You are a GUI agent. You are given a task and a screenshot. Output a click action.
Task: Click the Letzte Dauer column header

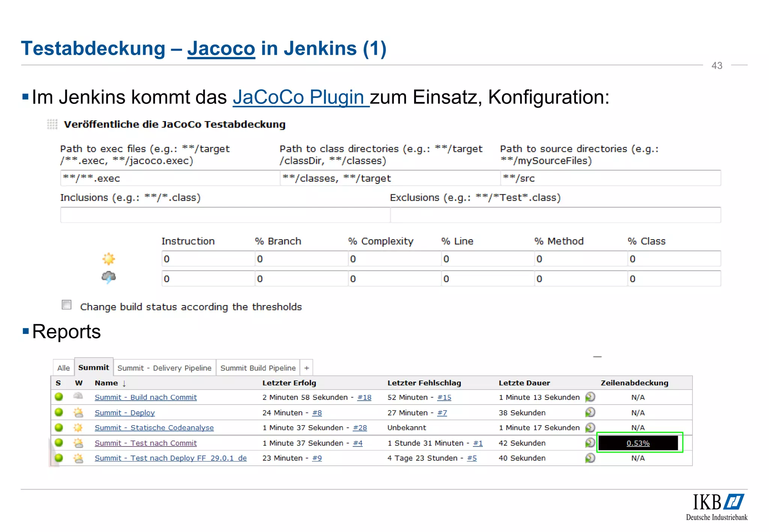click(x=524, y=383)
